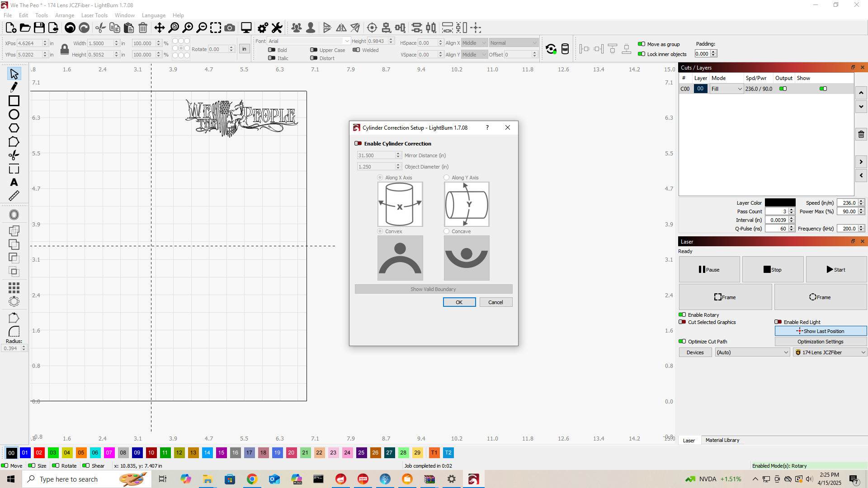Click the New File toolbar icon
This screenshot has height=488, width=868.
click(x=11, y=28)
